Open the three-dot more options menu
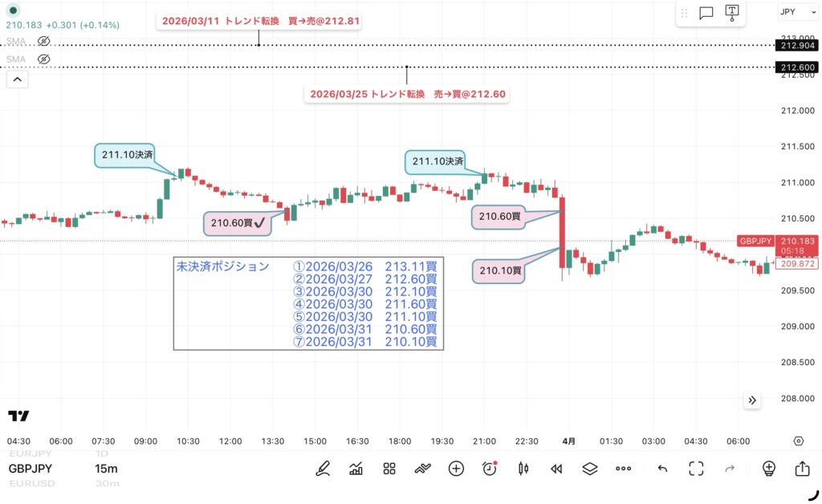822x504 pixels. pos(624,469)
